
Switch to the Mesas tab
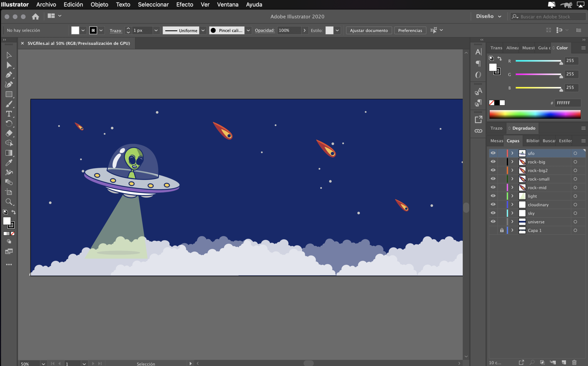[x=497, y=141]
